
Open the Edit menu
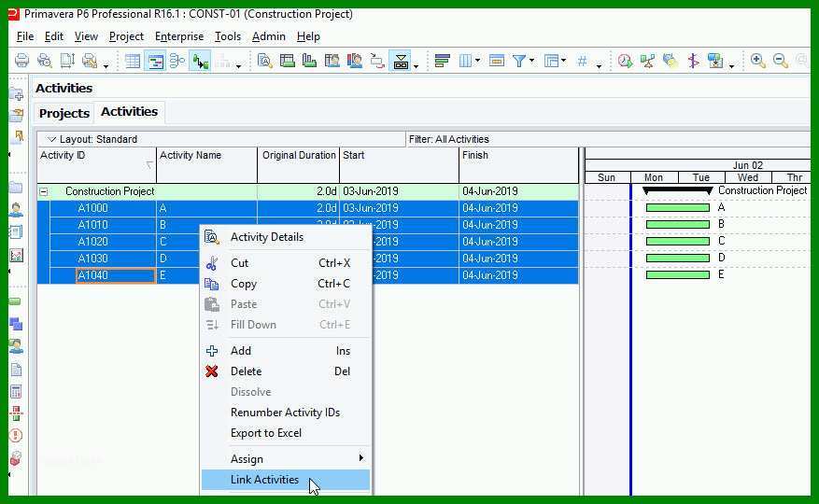[54, 36]
